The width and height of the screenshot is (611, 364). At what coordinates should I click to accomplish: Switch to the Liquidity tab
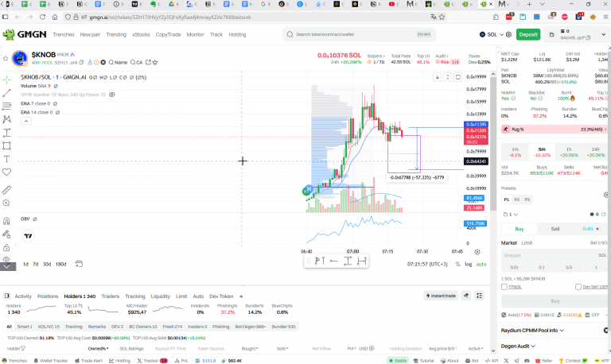(160, 296)
